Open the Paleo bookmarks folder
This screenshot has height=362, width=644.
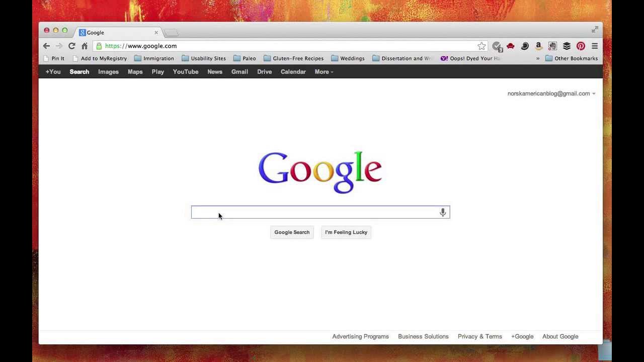(x=245, y=58)
